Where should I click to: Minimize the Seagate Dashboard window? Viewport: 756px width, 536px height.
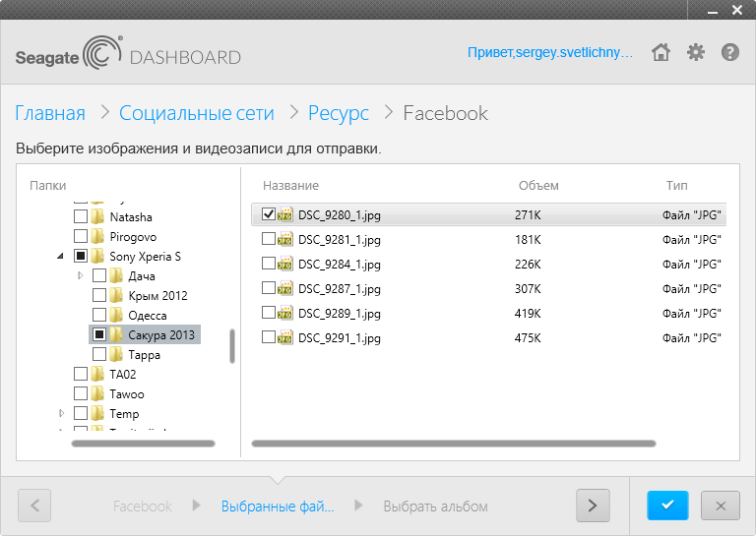click(713, 11)
